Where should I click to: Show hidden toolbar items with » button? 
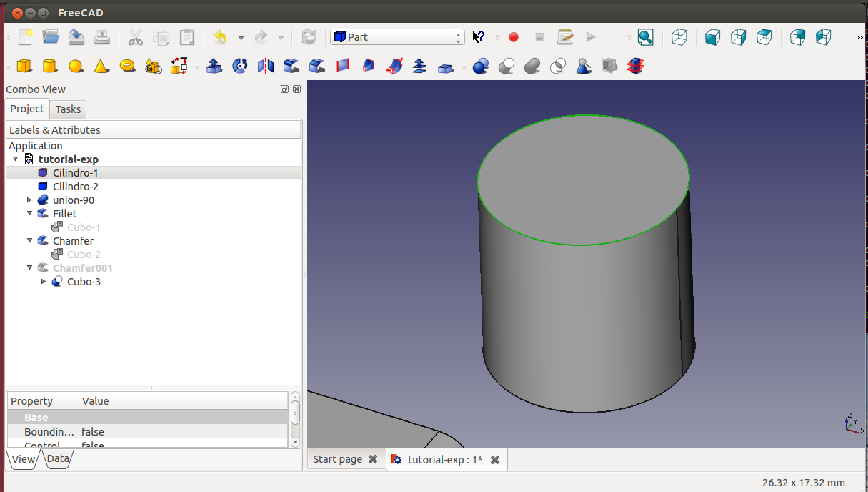point(859,37)
